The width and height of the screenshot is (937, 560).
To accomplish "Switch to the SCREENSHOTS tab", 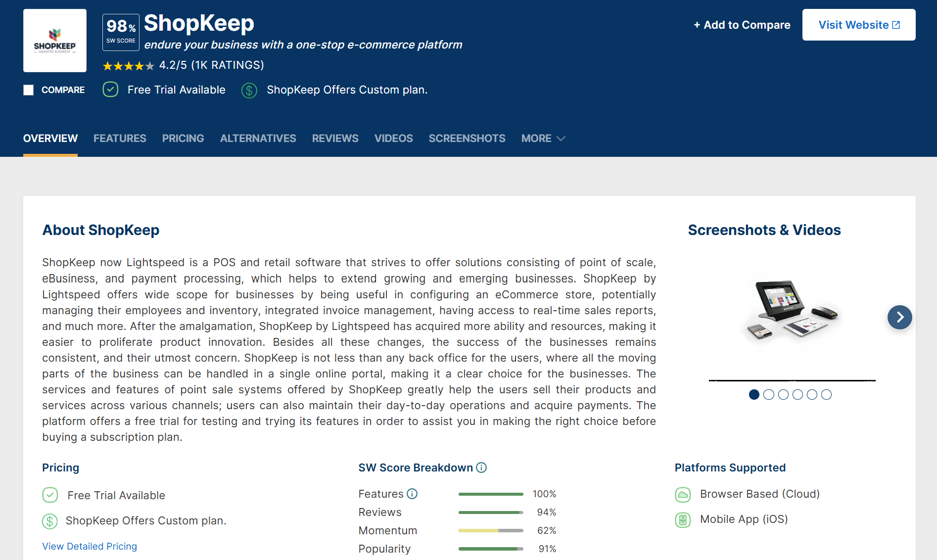I will tap(467, 139).
